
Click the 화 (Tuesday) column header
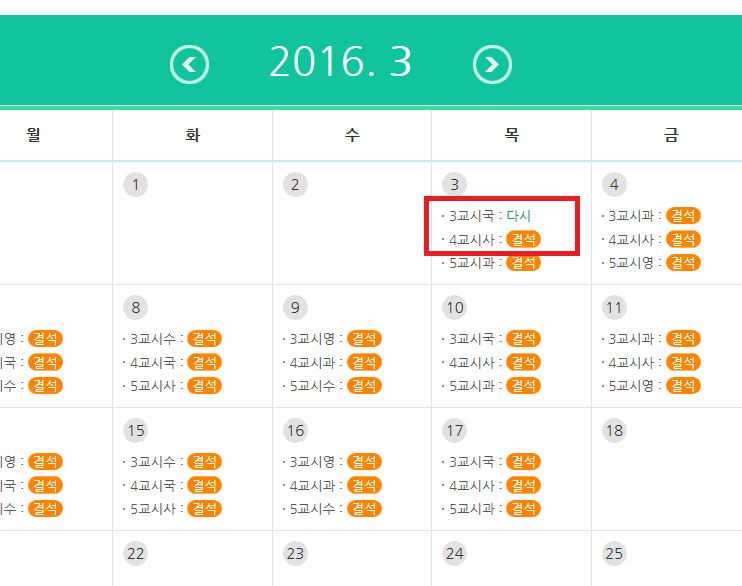[192, 135]
